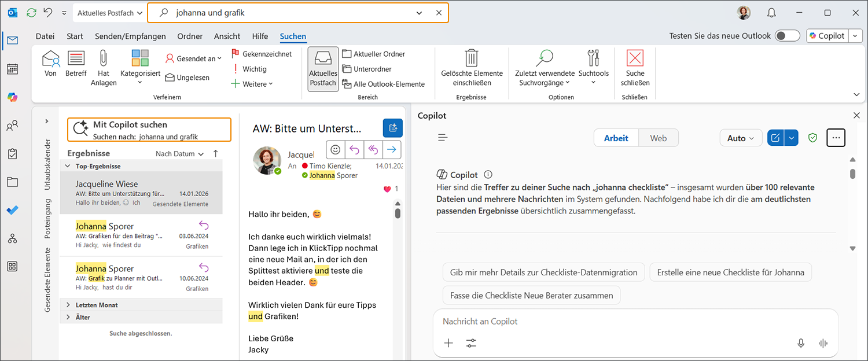Click the emoji reaction icon on email
This screenshot has width=868, height=361.
coord(336,150)
